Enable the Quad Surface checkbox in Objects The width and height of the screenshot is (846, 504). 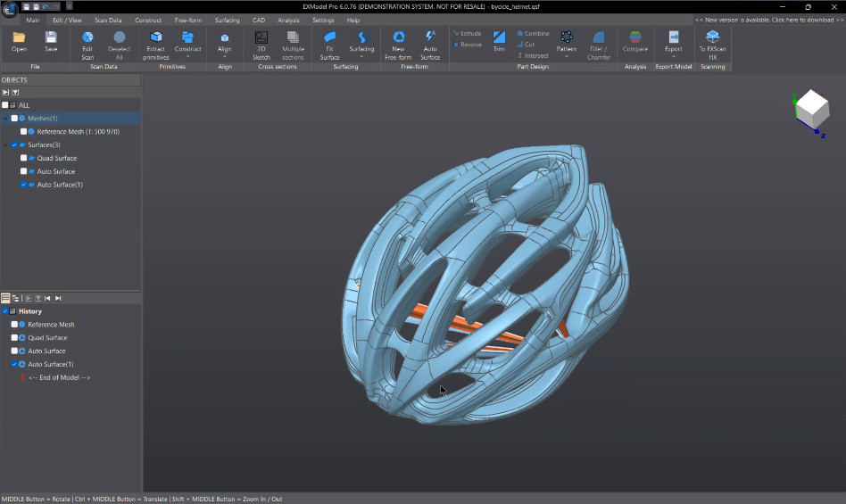pyautogui.click(x=23, y=158)
